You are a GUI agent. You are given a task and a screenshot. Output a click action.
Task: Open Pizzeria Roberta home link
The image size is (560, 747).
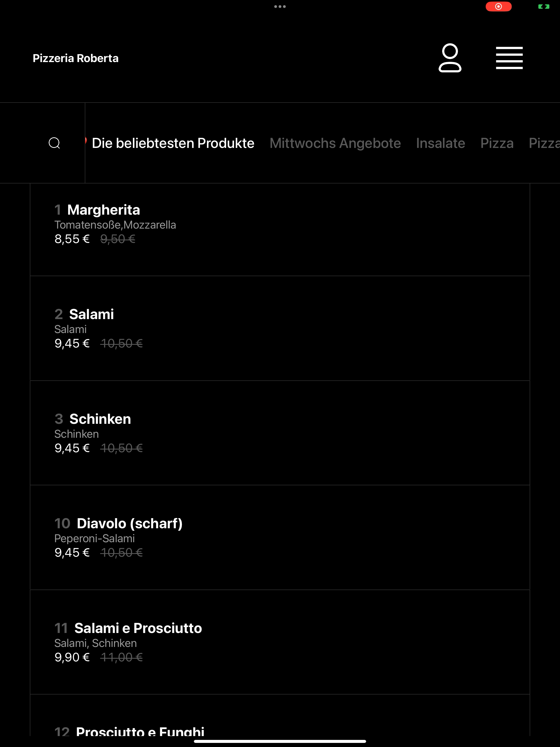[x=76, y=58]
